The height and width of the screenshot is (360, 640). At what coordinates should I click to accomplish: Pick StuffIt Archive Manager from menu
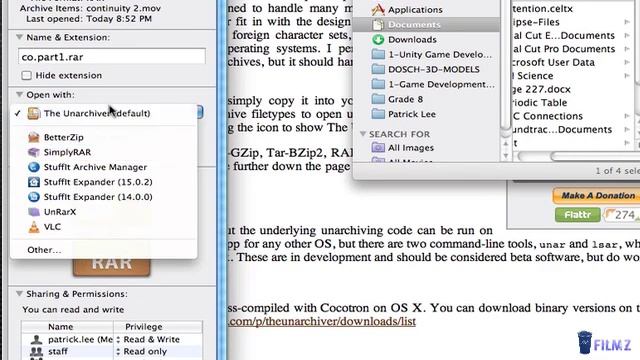coord(104,167)
